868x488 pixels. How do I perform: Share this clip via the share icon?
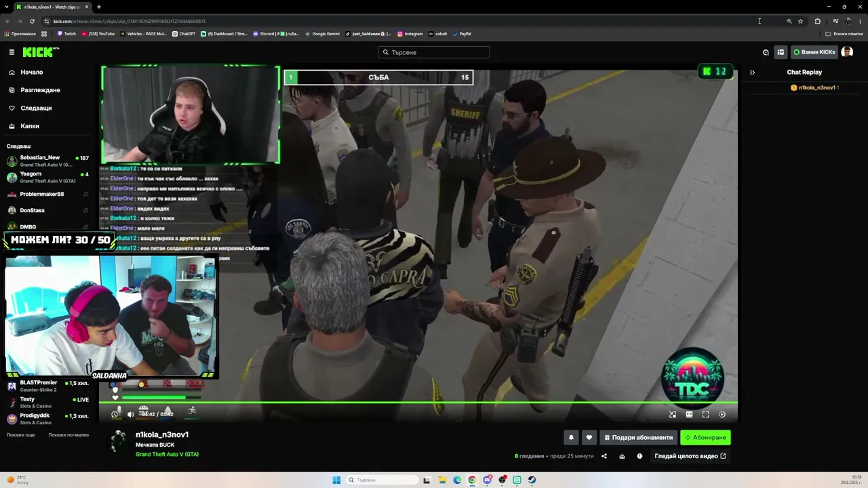pyautogui.click(x=604, y=456)
